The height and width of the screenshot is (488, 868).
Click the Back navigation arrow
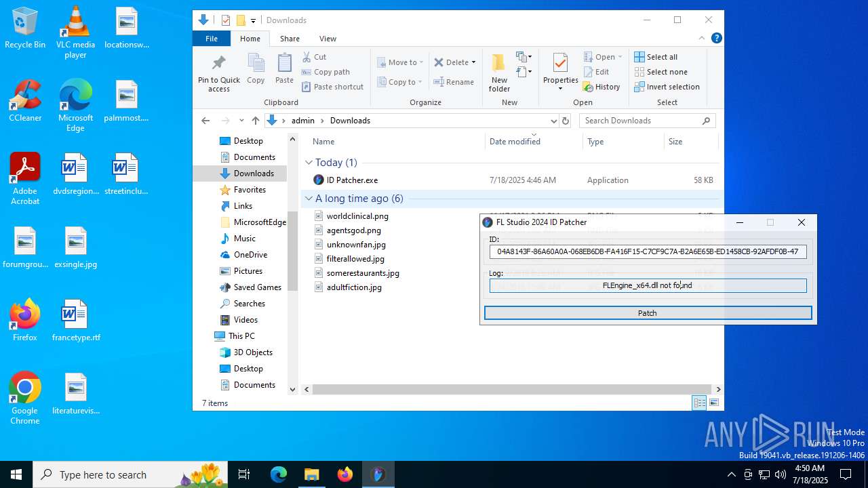[206, 121]
